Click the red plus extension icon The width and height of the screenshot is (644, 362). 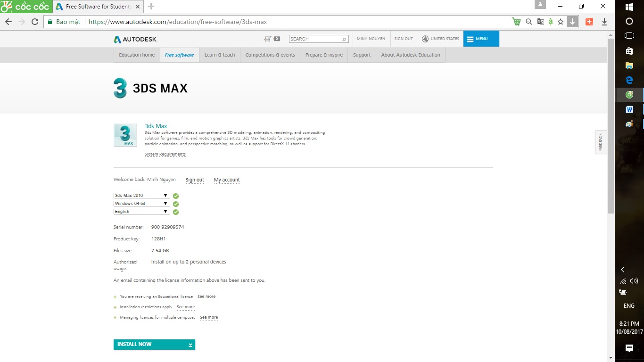click(589, 22)
